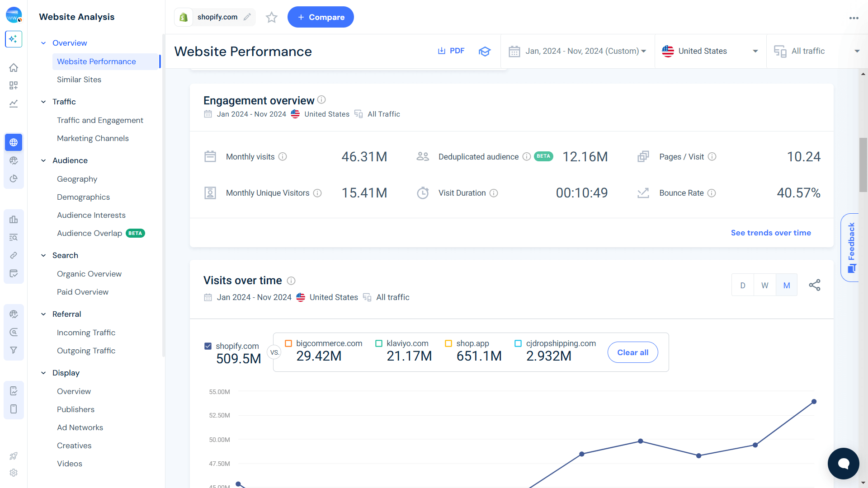Toggle the bigcommerce.com comparison checkbox
The width and height of the screenshot is (868, 488).
289,343
